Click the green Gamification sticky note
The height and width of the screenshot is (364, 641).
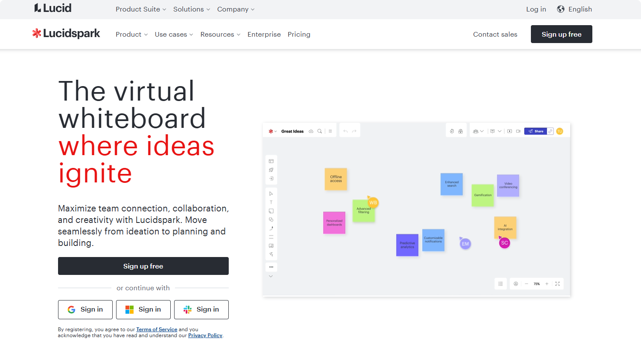pyautogui.click(x=483, y=195)
